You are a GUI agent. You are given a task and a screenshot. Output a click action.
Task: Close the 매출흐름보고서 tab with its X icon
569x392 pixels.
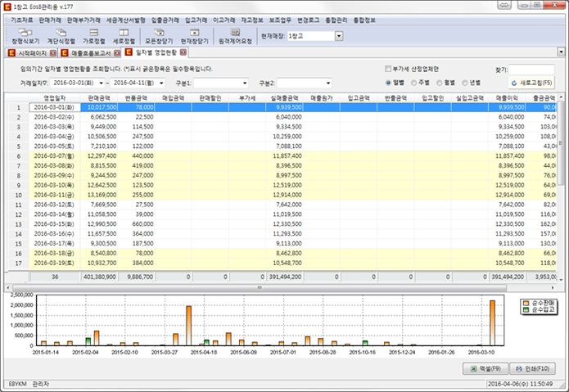tap(117, 53)
